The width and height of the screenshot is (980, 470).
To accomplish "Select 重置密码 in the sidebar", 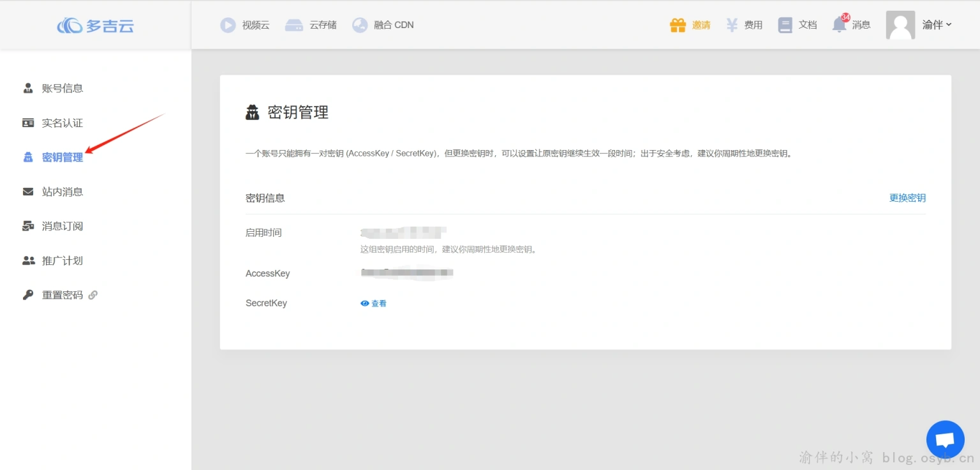I will tap(62, 294).
